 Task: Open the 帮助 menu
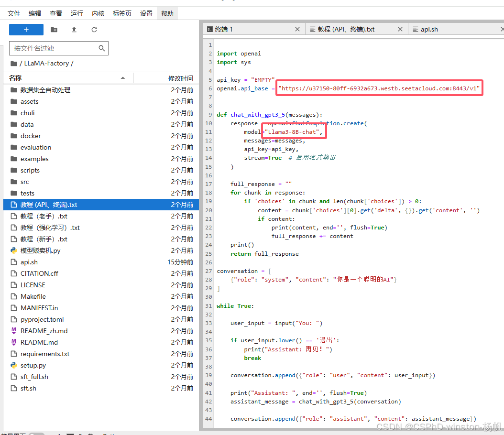(x=167, y=13)
